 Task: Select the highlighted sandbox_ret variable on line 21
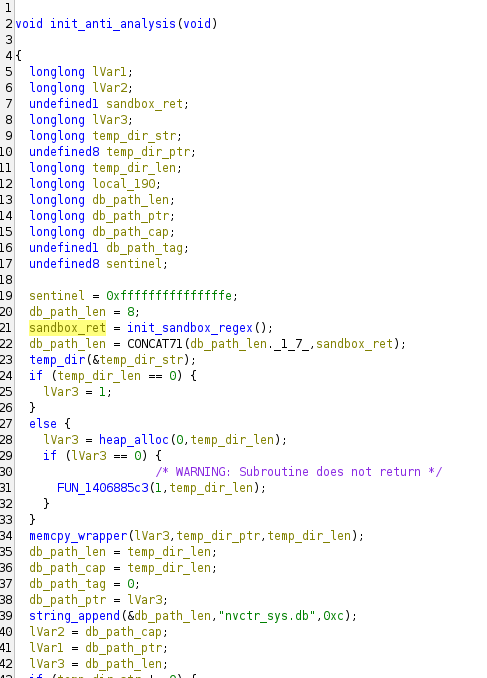coord(67,328)
